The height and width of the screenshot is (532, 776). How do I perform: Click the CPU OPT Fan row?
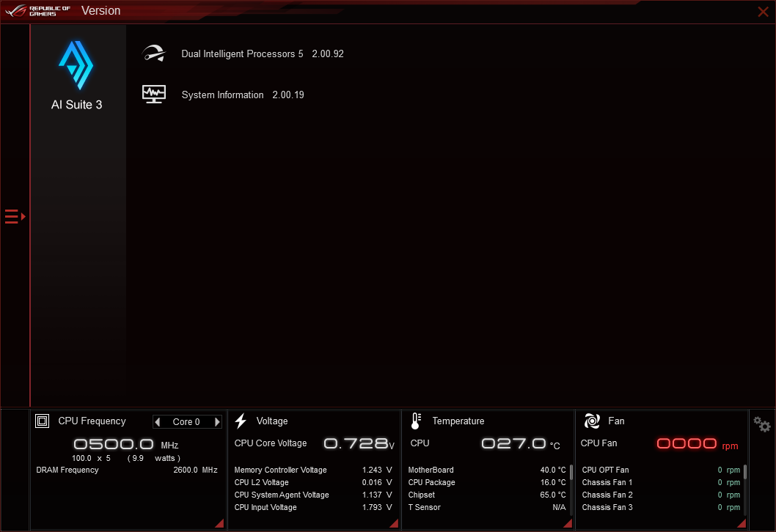(x=661, y=470)
